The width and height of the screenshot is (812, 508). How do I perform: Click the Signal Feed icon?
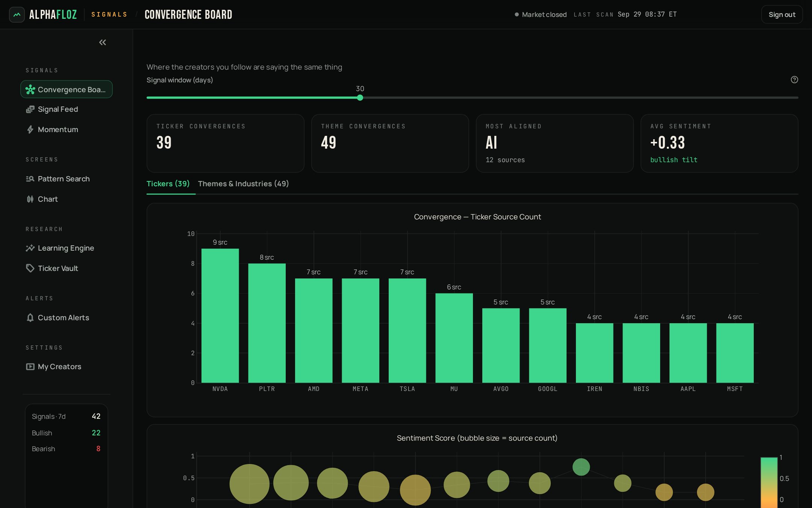[30, 110]
